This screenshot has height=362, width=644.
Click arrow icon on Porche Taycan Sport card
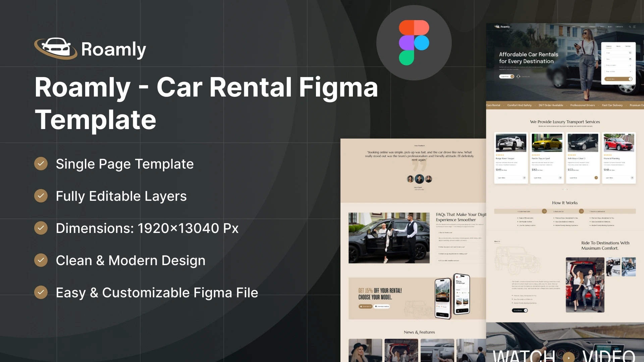click(x=560, y=178)
